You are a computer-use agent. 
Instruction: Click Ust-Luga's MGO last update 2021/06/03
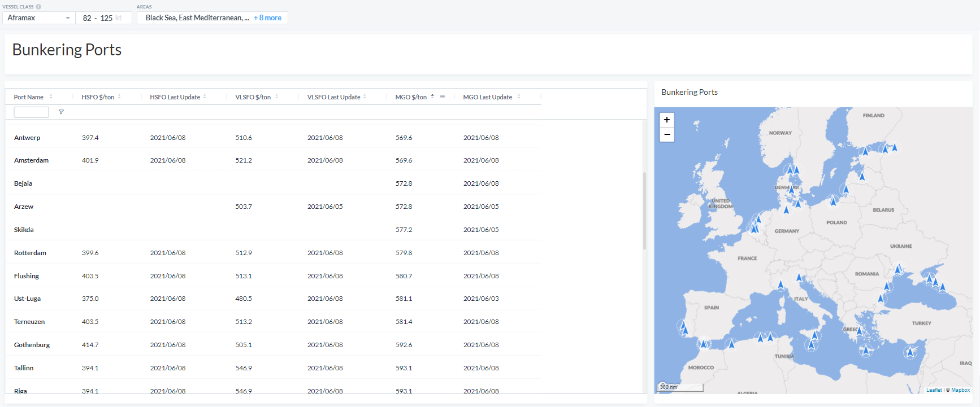click(481, 299)
